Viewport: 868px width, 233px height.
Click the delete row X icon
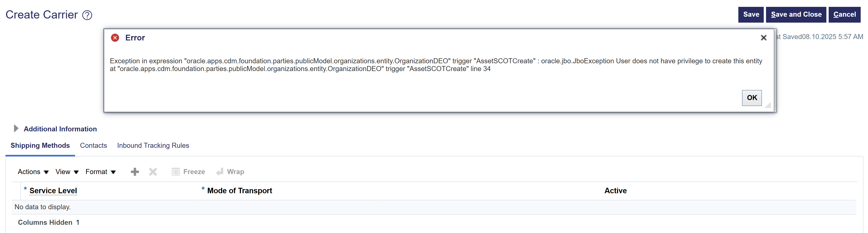pos(153,172)
